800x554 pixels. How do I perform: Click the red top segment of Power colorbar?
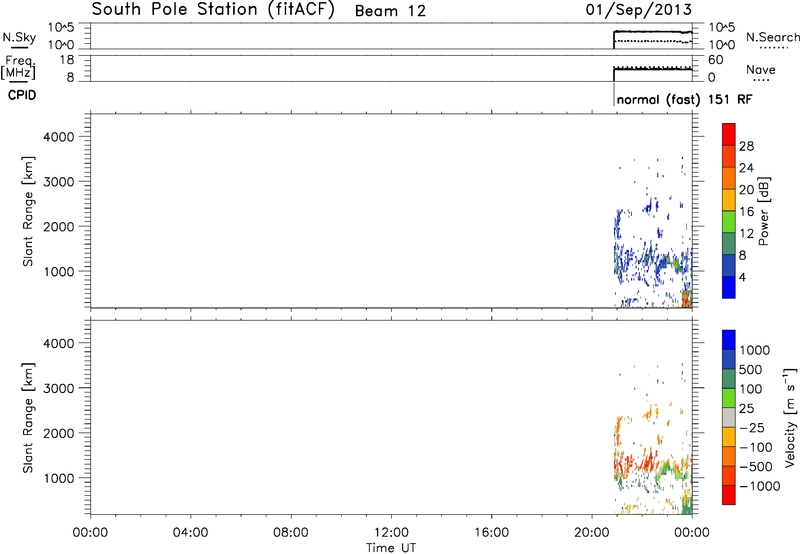click(729, 134)
